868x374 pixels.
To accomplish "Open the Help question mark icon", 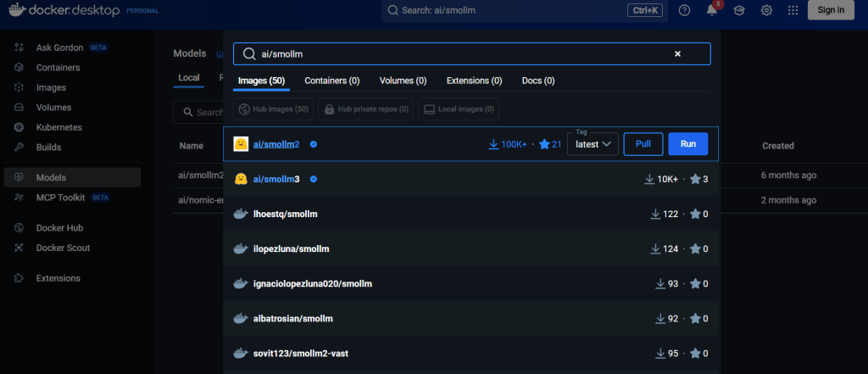I will [x=684, y=10].
